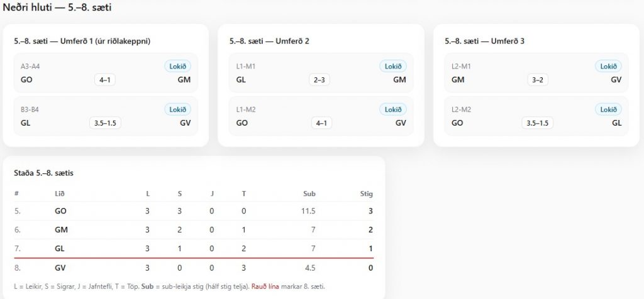This screenshot has width=644, height=299.
Task: Select the 3.5–1.5 score of GL vs GV
Action: tap(105, 122)
